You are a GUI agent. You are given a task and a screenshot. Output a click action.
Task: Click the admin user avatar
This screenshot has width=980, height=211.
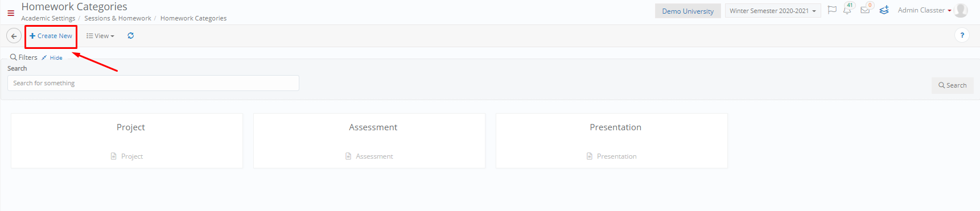(x=961, y=10)
